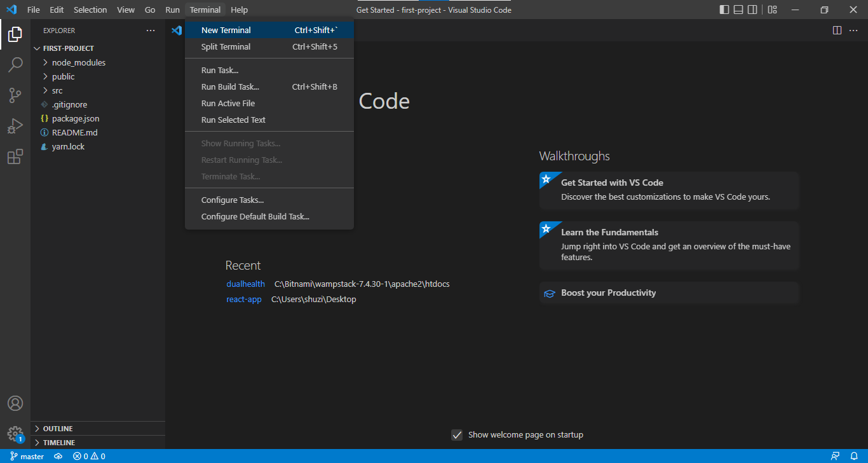This screenshot has width=868, height=463.
Task: Open the yarn.lock file
Action: pos(98,146)
